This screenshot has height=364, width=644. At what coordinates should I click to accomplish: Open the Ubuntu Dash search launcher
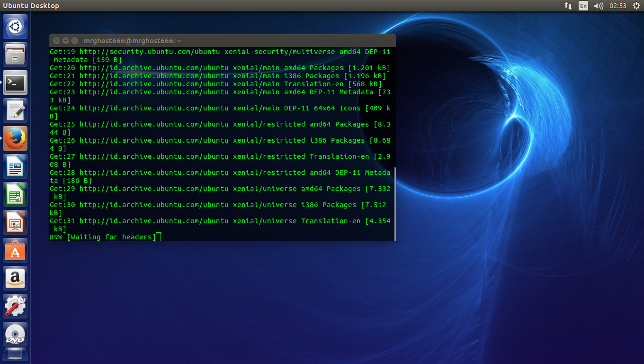pyautogui.click(x=15, y=27)
